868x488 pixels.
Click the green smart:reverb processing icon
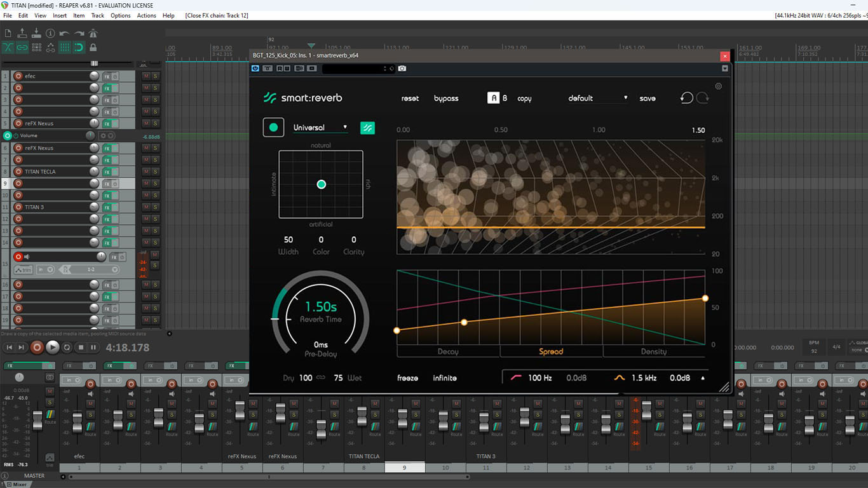pyautogui.click(x=367, y=128)
